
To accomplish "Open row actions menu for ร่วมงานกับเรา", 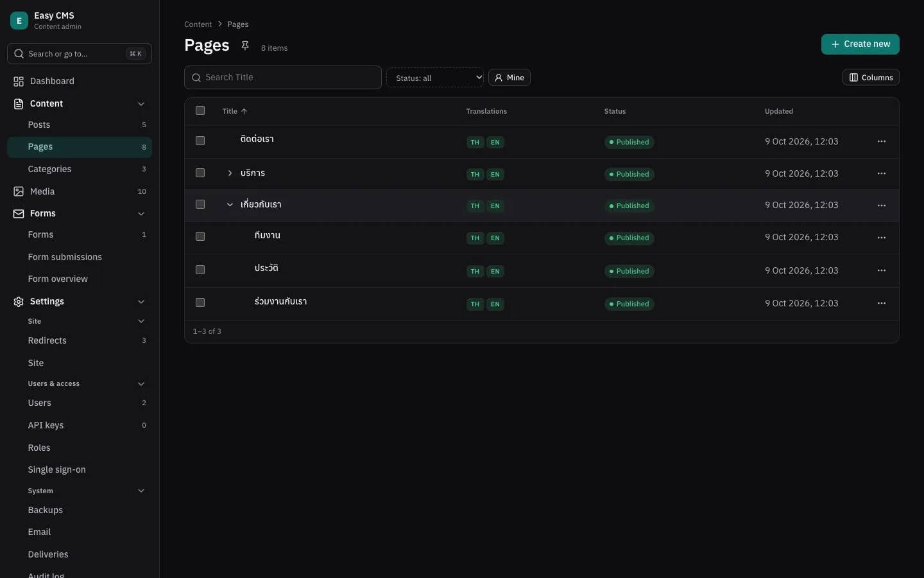I will pyautogui.click(x=882, y=303).
